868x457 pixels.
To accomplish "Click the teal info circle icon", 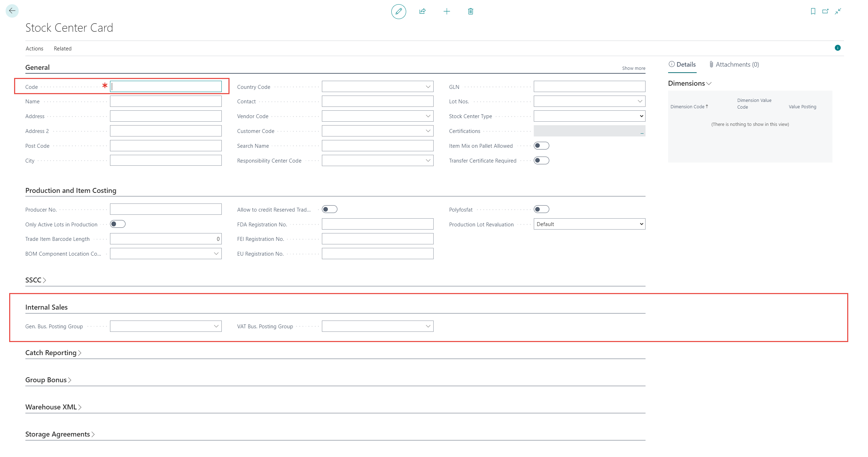I will [x=838, y=48].
